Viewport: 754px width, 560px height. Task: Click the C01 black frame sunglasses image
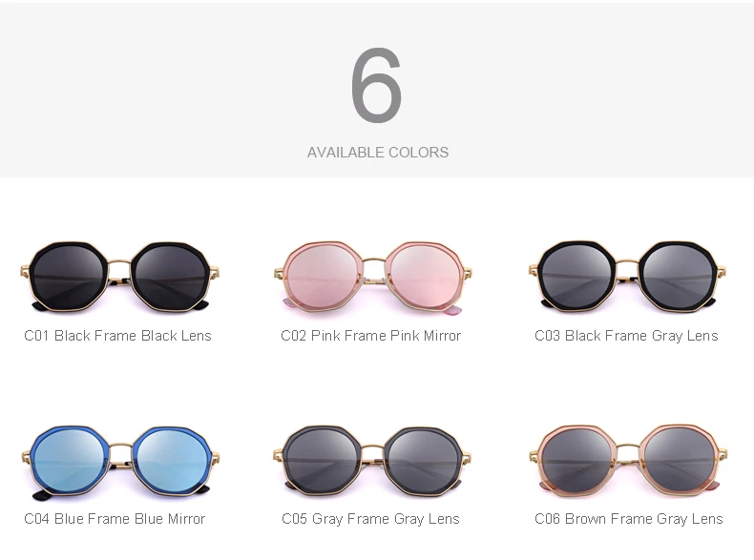tap(119, 276)
